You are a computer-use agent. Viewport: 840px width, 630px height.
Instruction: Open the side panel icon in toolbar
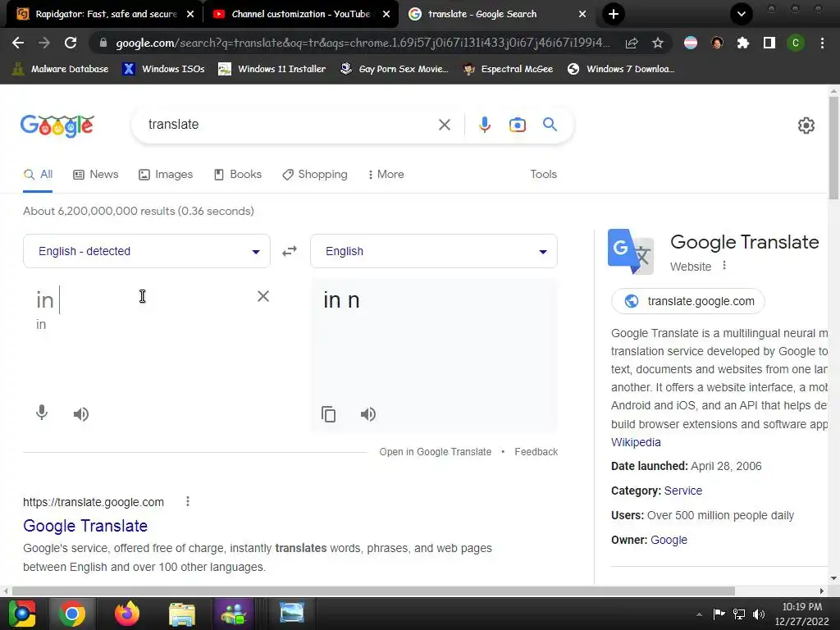click(769, 43)
